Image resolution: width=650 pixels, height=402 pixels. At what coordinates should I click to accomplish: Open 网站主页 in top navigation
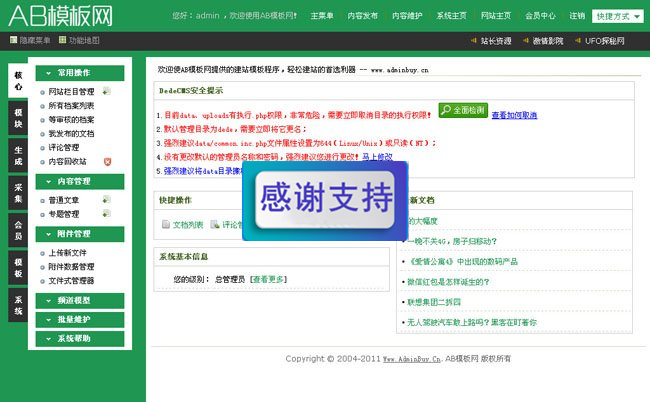tap(496, 16)
